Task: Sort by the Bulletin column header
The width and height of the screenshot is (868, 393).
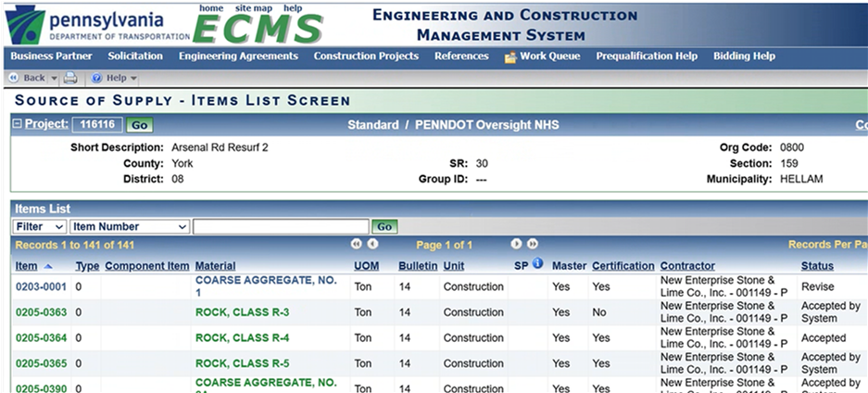Action: (x=418, y=266)
